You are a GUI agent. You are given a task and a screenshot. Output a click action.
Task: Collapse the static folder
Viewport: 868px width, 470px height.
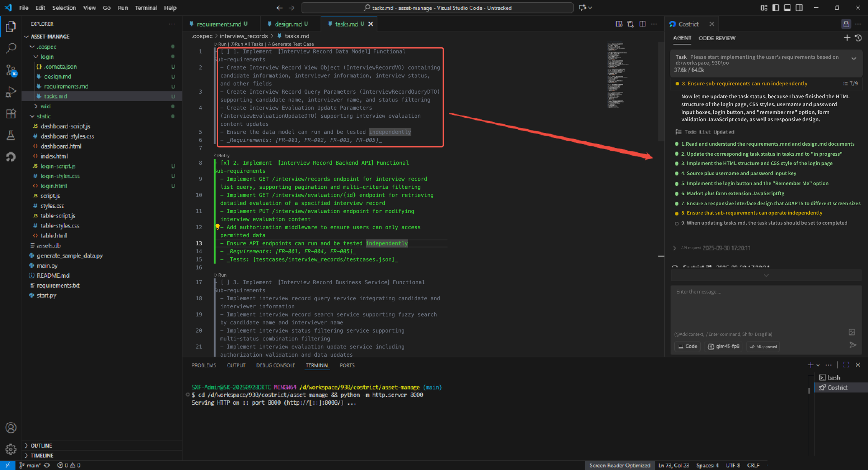coord(32,116)
